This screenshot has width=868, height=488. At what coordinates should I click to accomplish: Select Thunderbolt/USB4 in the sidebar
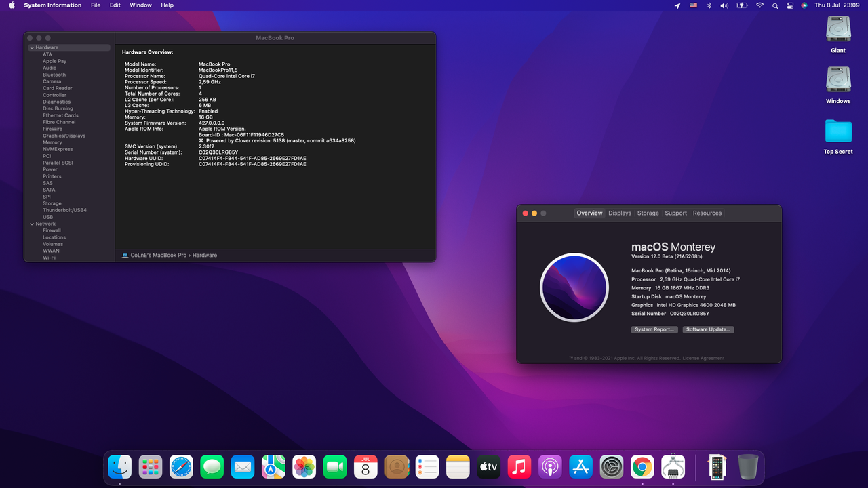(65, 210)
